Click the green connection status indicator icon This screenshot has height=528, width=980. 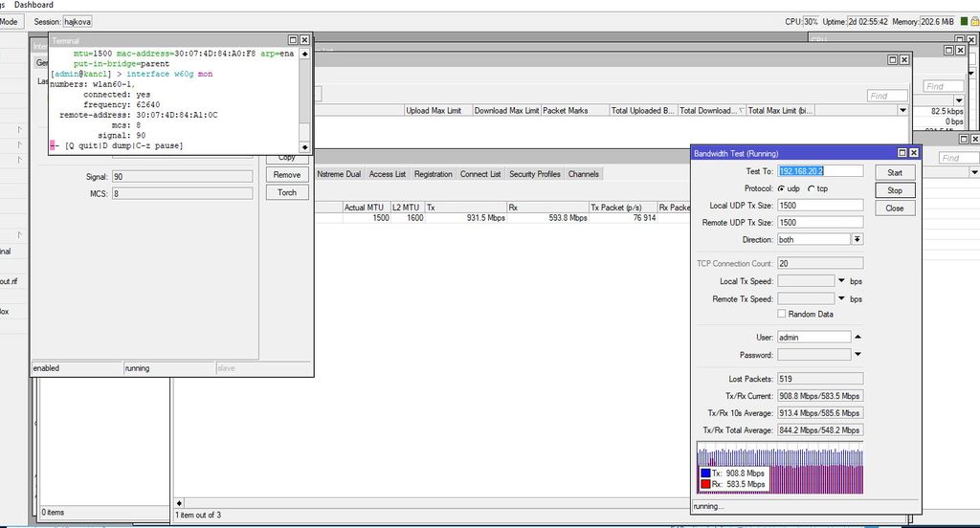coord(965,21)
